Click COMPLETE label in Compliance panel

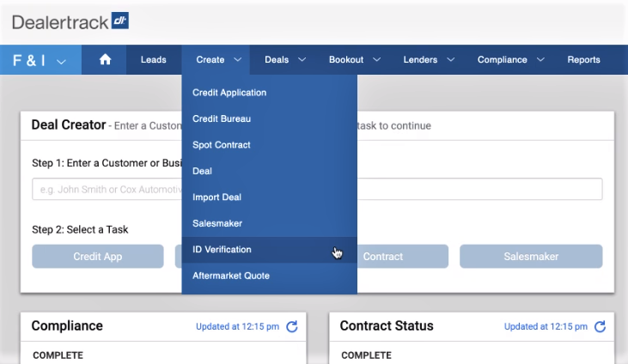(x=58, y=355)
